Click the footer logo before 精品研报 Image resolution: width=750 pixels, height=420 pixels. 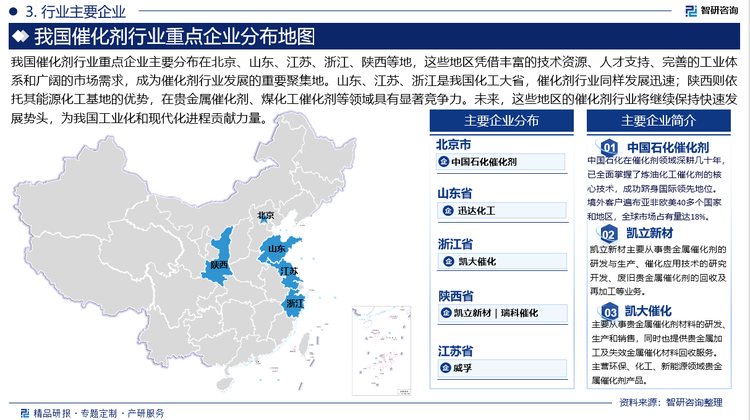24,413
